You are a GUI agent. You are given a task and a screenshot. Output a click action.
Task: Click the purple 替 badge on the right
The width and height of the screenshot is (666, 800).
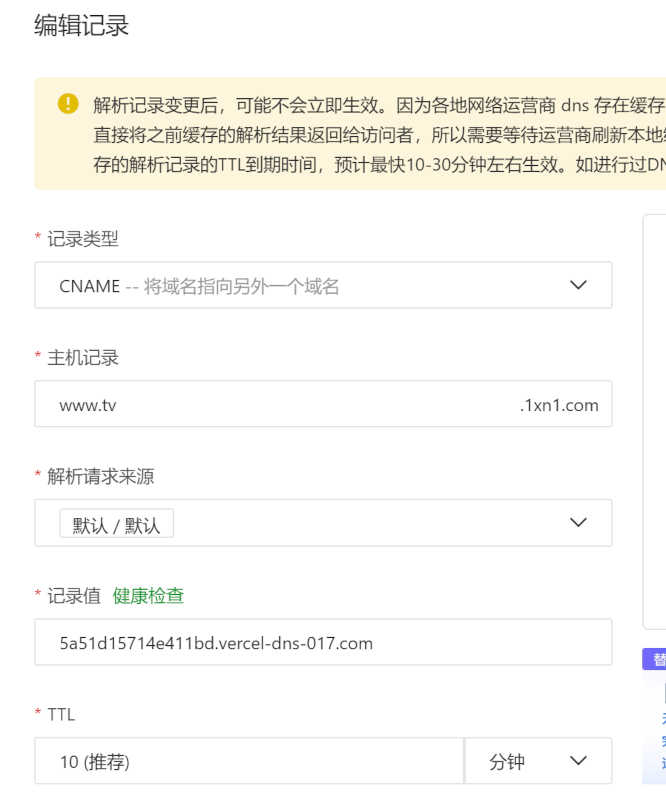[657, 659]
